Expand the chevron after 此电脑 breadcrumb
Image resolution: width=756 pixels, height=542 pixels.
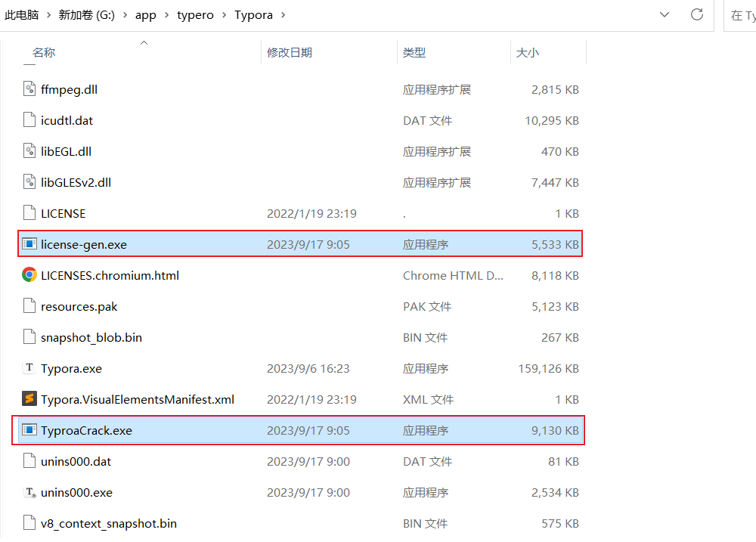tap(48, 15)
